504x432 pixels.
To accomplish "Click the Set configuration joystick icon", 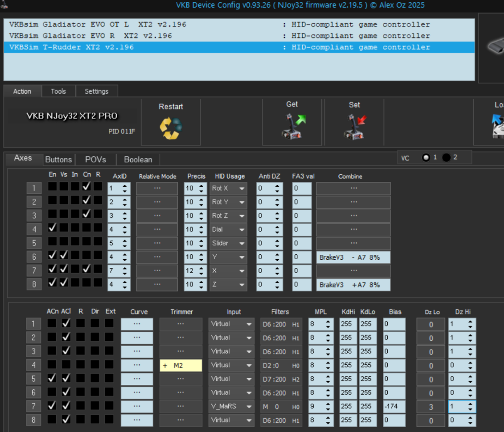I will (355, 127).
